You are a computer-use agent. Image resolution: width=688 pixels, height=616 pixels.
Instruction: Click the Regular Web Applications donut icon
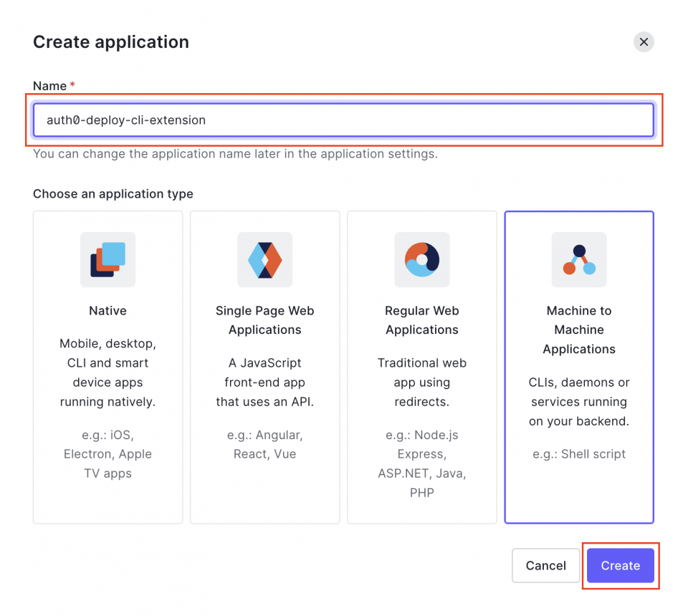[421, 260]
